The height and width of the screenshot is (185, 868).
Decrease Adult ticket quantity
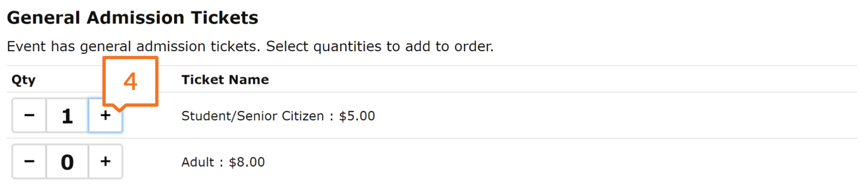pyautogui.click(x=29, y=162)
